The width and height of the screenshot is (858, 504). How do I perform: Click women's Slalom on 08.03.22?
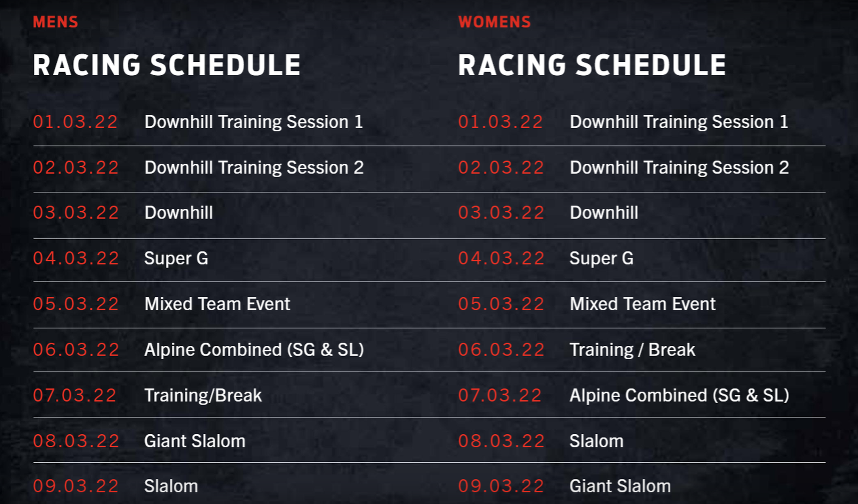pos(596,441)
